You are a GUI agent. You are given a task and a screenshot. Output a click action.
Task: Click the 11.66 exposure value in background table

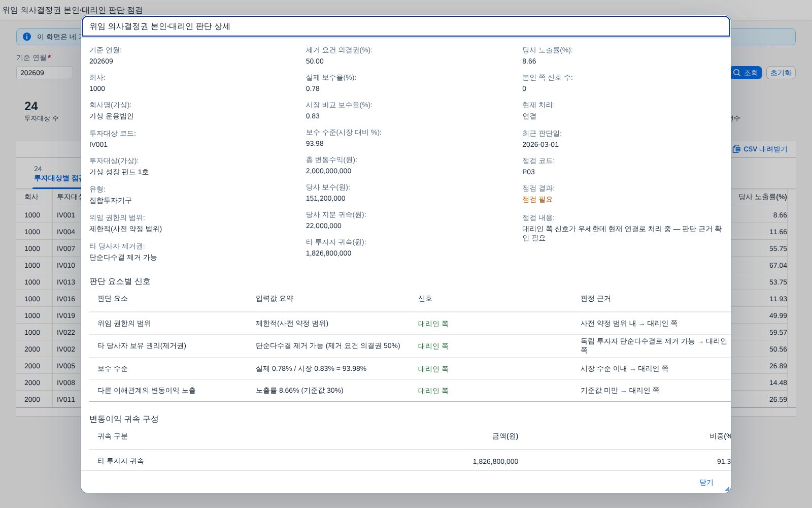coord(778,232)
